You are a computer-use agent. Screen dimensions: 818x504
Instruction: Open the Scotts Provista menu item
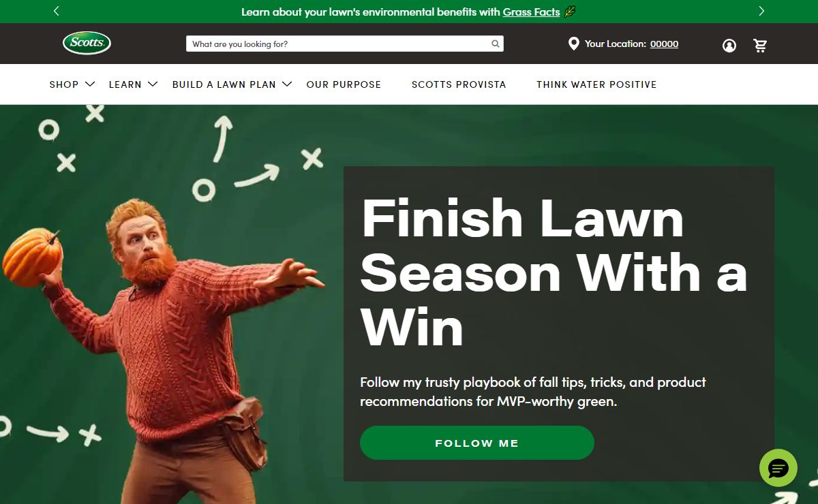pyautogui.click(x=459, y=84)
